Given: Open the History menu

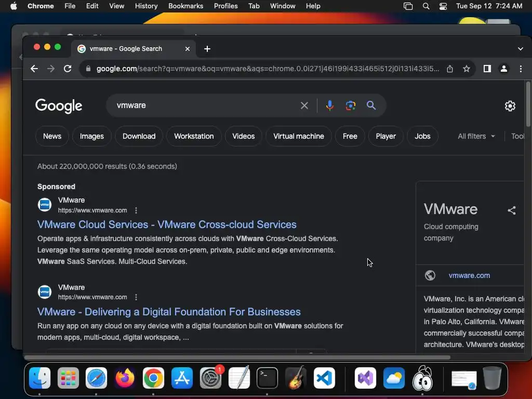Looking at the screenshot, I should 146,6.
